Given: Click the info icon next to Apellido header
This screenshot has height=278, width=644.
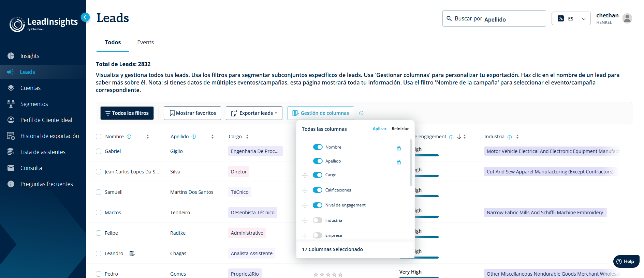Looking at the screenshot, I should click(194, 137).
